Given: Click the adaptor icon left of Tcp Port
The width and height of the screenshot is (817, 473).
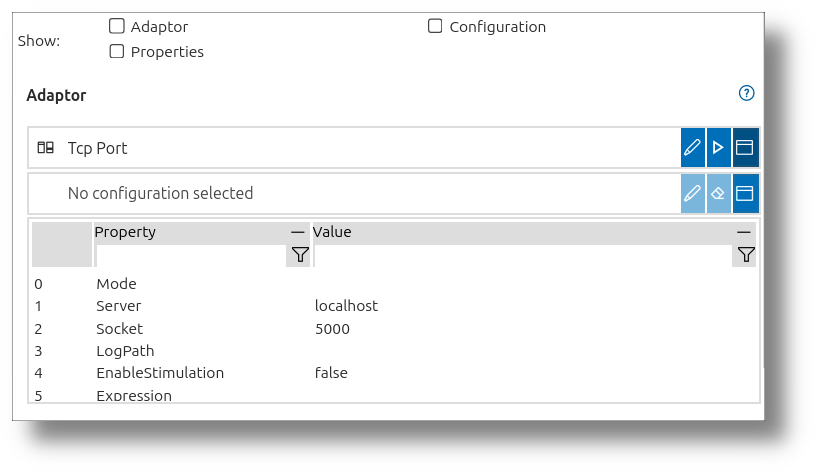Looking at the screenshot, I should 45,148.
